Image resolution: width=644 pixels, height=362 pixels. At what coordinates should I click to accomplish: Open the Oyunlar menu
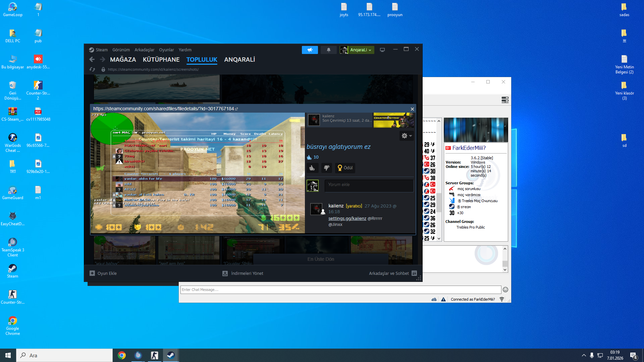click(x=166, y=50)
